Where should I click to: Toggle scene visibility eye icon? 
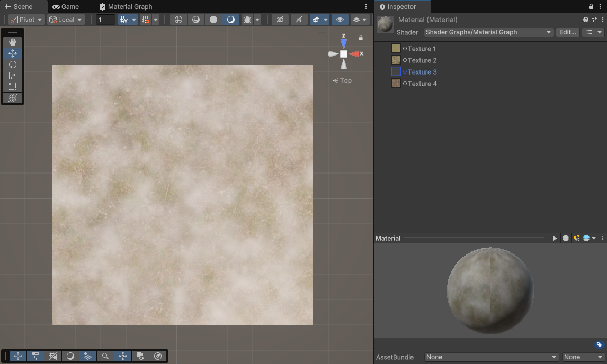click(x=340, y=20)
